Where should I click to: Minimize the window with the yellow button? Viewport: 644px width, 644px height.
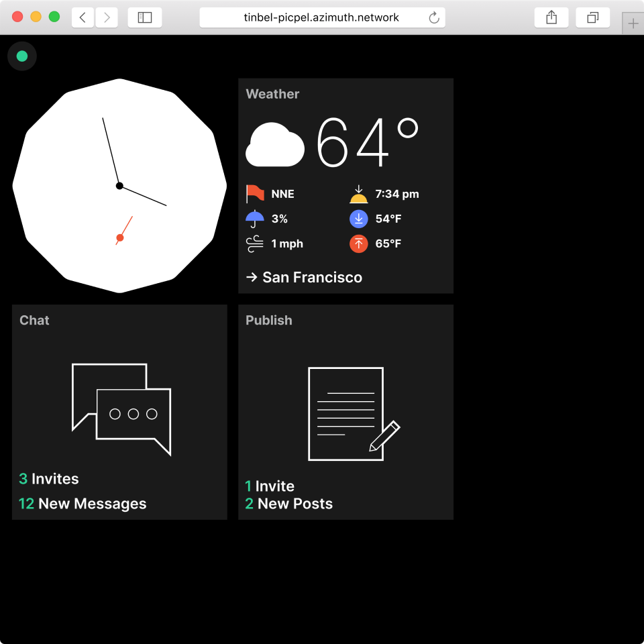[36, 17]
